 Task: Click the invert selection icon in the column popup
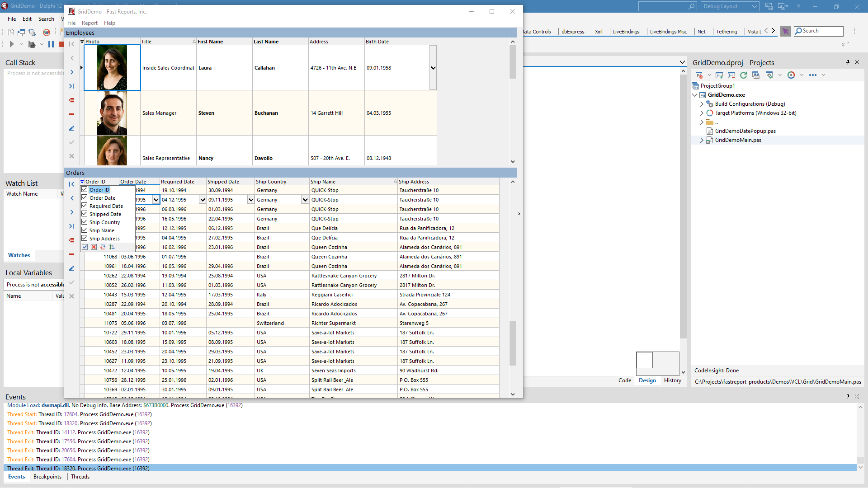[103, 247]
